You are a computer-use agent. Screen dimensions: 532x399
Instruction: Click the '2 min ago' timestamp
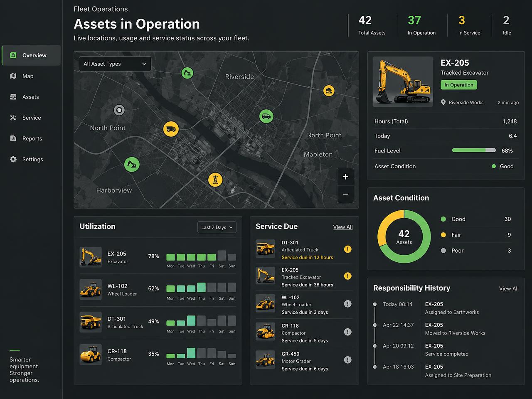(x=508, y=103)
